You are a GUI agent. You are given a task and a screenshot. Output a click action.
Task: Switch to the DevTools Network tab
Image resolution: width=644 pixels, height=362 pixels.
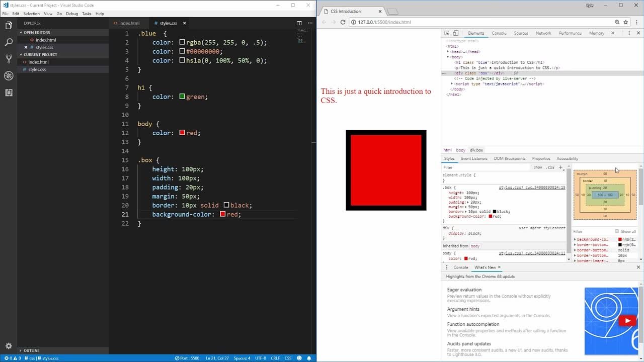coord(543,33)
